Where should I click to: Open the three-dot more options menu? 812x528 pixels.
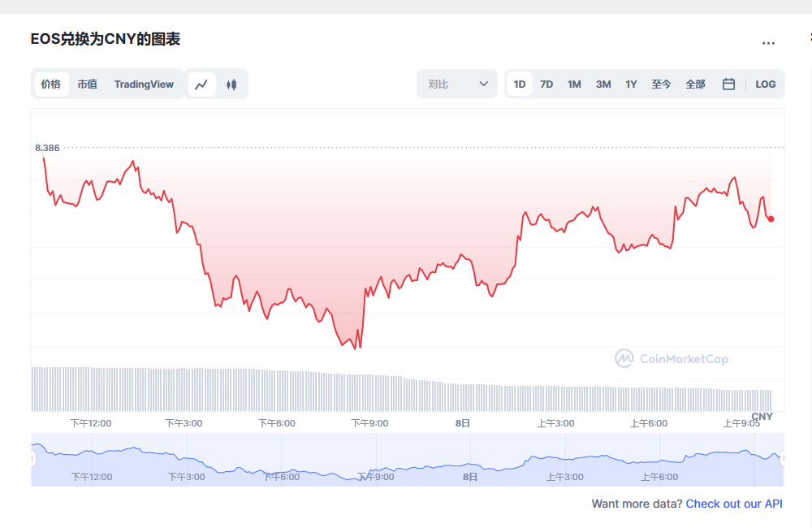coord(768,43)
